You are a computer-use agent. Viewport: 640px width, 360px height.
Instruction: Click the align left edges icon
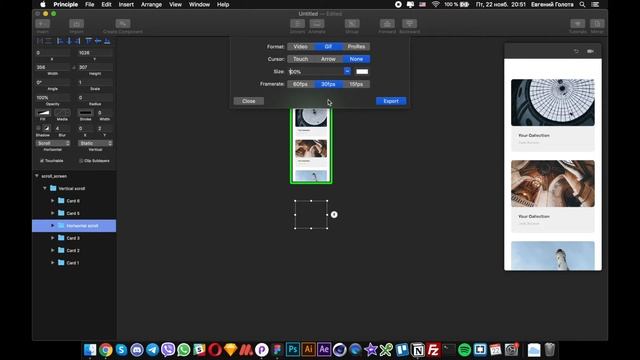(x=60, y=41)
